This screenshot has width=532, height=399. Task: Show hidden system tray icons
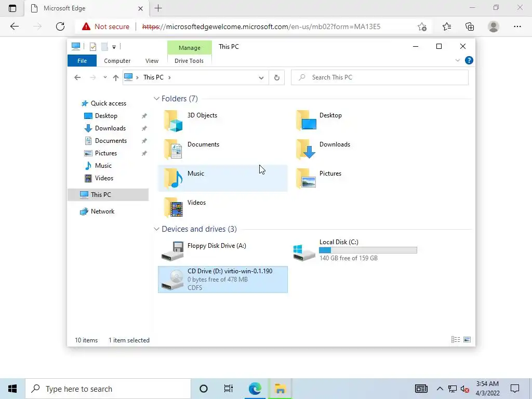click(x=440, y=389)
